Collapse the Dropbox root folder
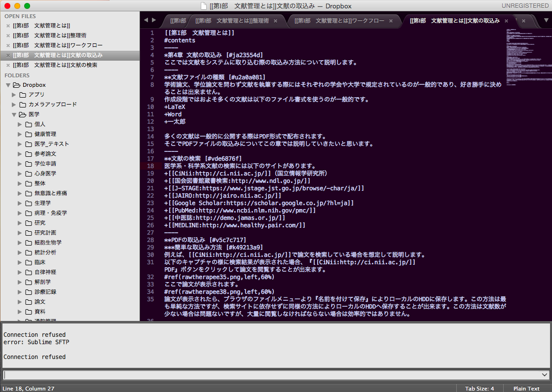 (x=8, y=84)
